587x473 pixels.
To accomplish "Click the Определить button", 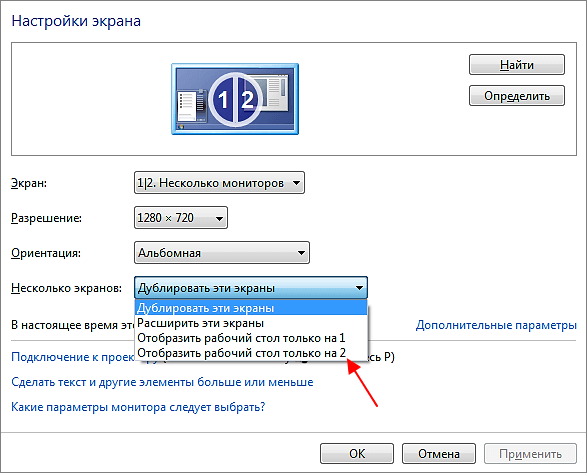I will click(517, 96).
